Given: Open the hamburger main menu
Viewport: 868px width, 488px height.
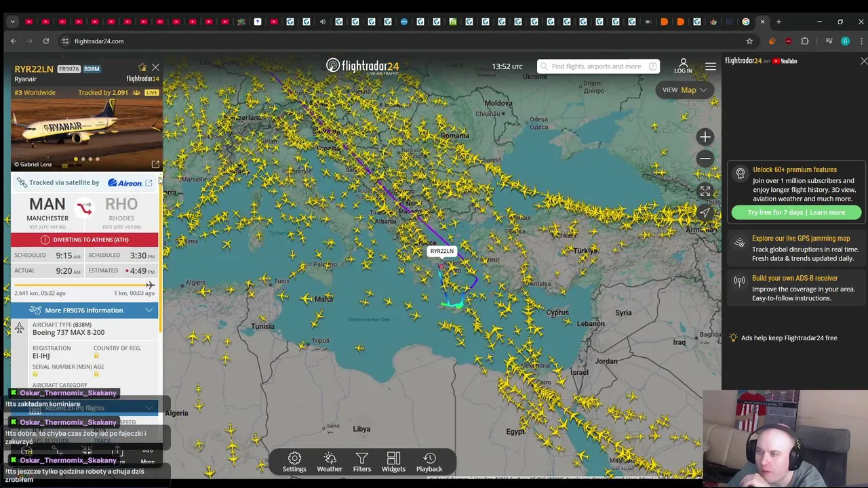Looking at the screenshot, I should point(711,66).
